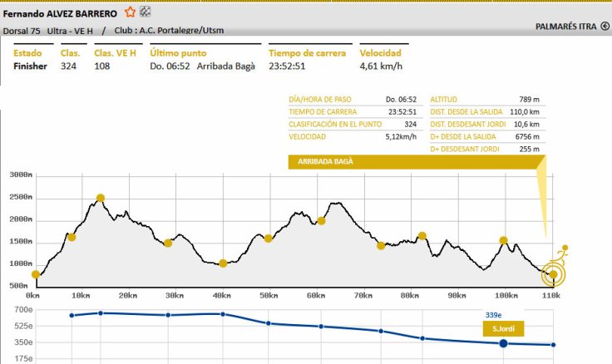This screenshot has height=364, width=612.
Task: Click the finish checkpoint marker at 110 km
Action: 553,274
